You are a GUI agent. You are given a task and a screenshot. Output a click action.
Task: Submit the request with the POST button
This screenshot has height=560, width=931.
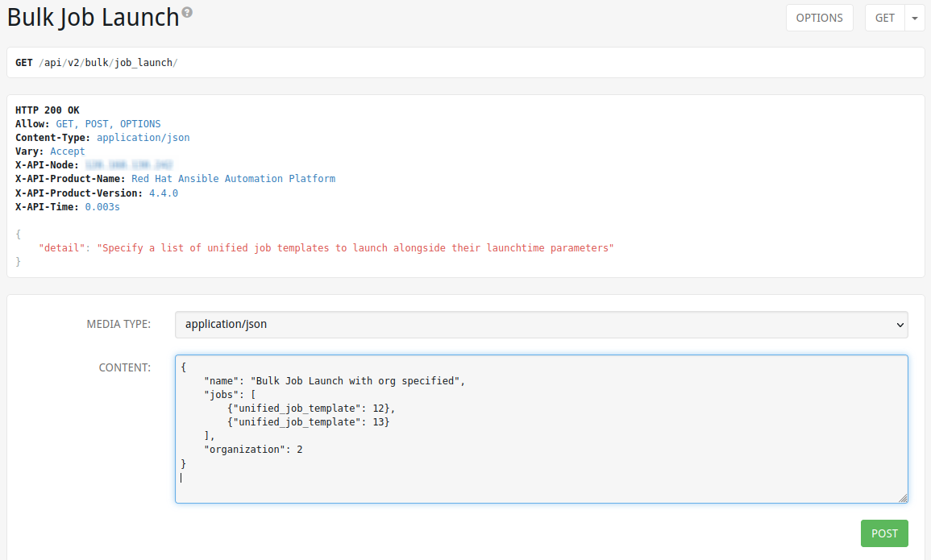coord(884,533)
